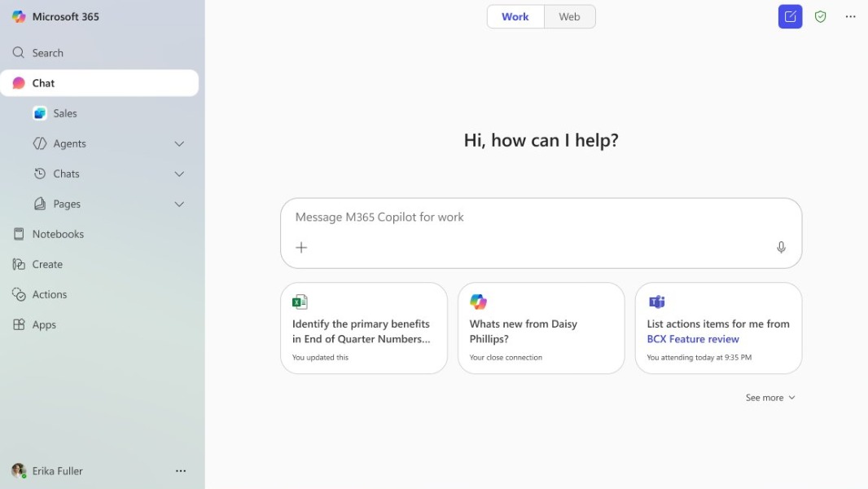This screenshot has width=868, height=489.
Task: Switch to the Web mode
Action: click(x=569, y=16)
